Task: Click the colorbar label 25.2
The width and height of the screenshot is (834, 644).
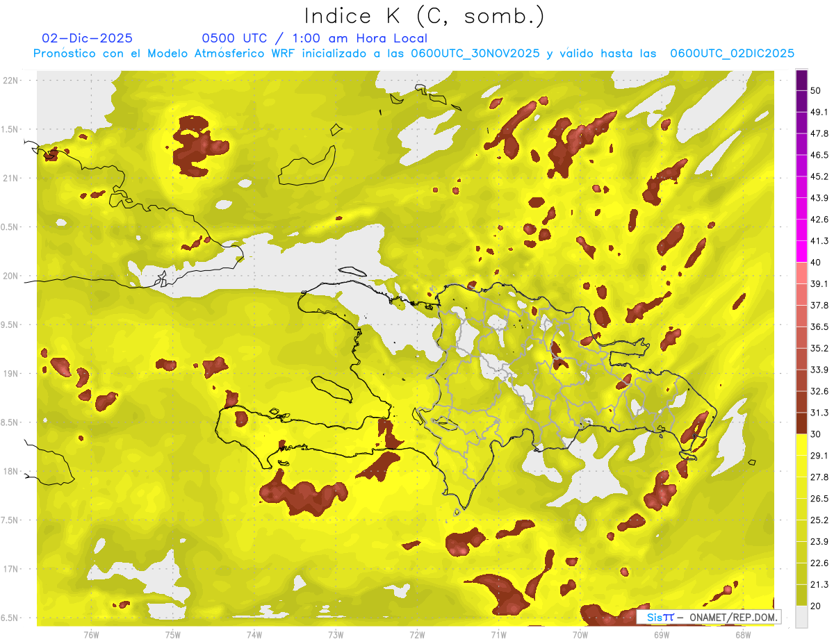Action: 819,520
